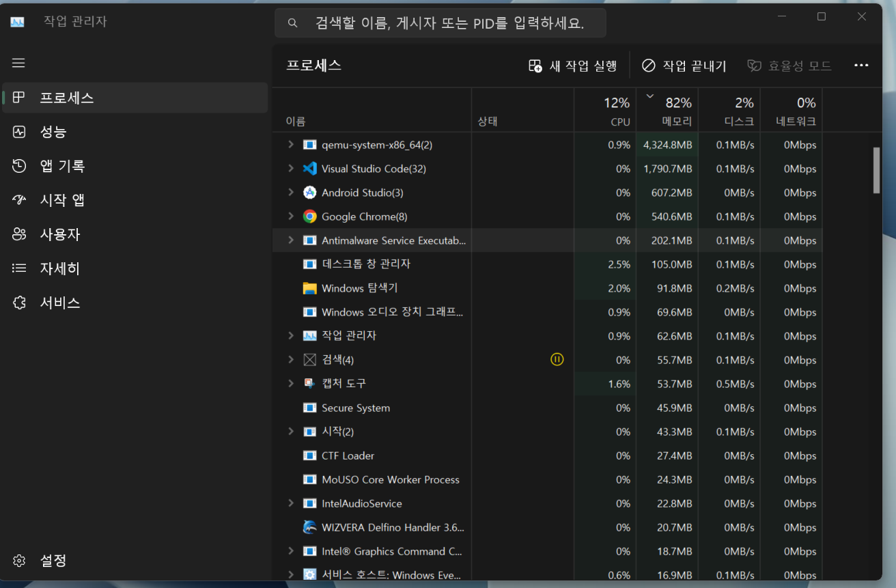Click the IntelAudioService icon

[x=310, y=503]
